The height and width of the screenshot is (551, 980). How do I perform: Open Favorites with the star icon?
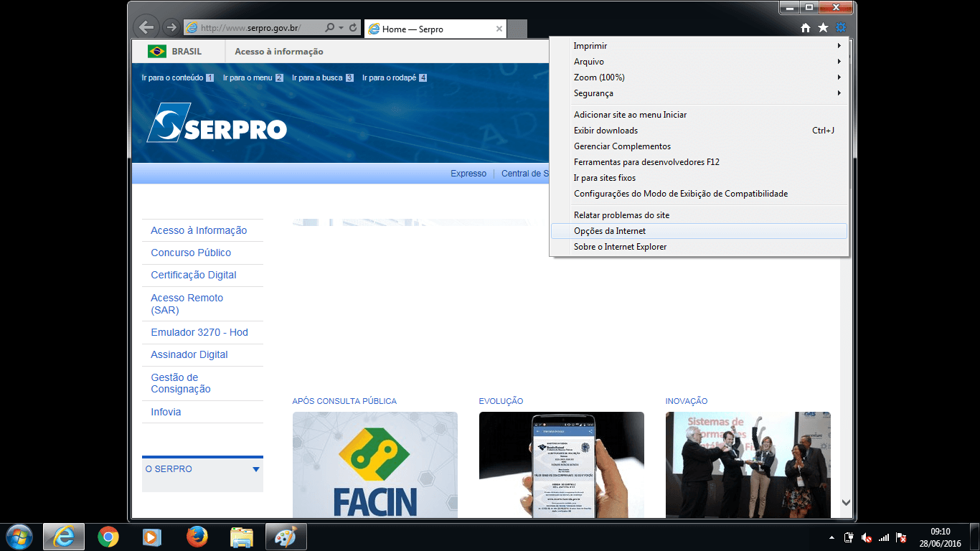pyautogui.click(x=823, y=28)
